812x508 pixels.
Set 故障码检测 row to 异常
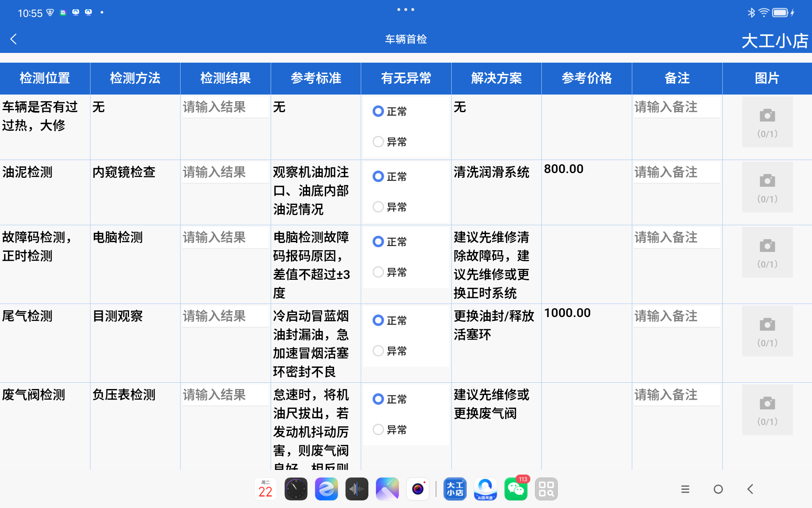[378, 272]
